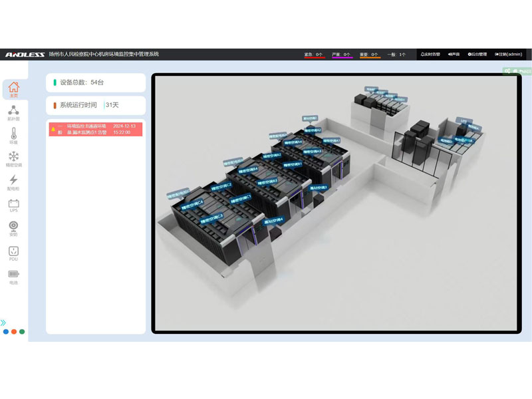
Task: Select the red alarm entry in list
Action: (95, 129)
